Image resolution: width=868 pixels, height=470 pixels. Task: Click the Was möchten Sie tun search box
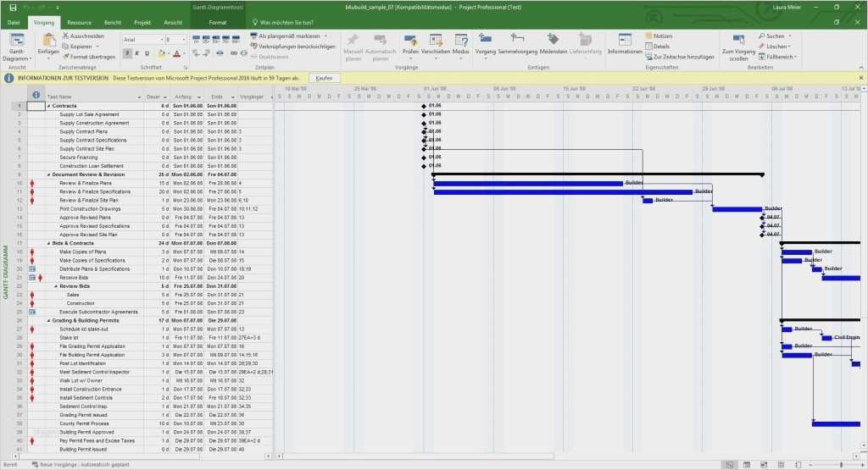click(x=282, y=23)
